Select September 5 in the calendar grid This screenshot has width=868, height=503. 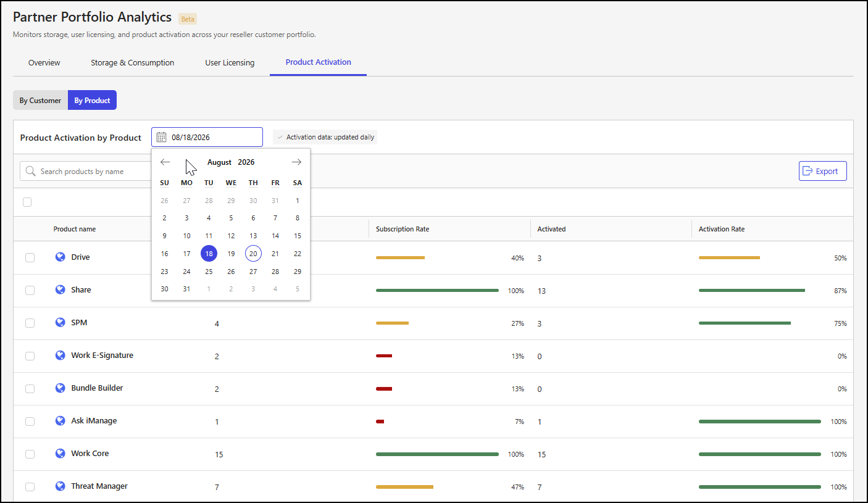coord(298,289)
